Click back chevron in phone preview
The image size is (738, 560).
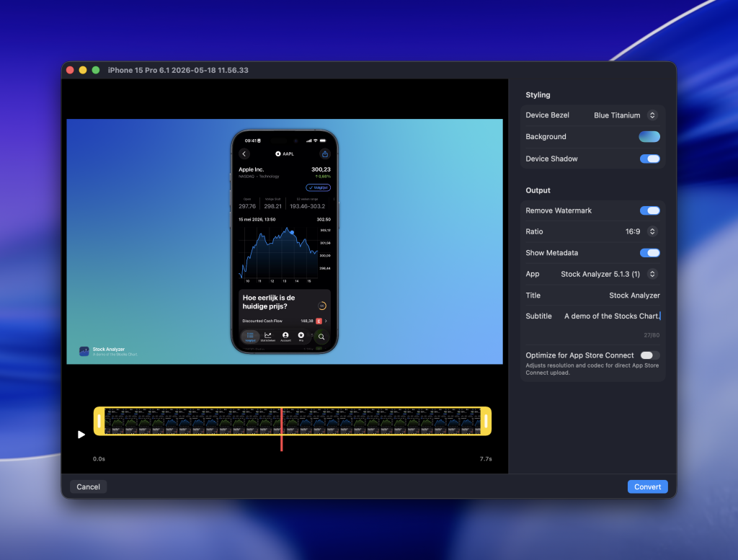244,154
